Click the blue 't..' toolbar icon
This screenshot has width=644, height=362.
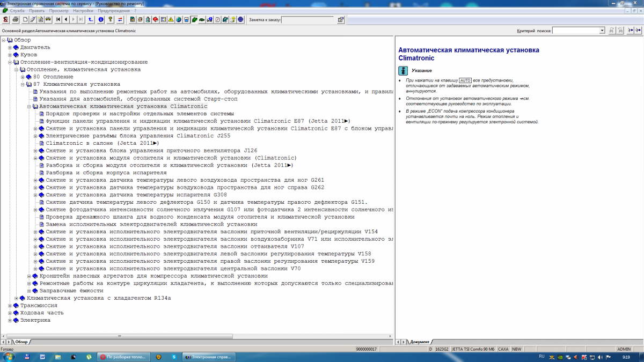tap(91, 20)
